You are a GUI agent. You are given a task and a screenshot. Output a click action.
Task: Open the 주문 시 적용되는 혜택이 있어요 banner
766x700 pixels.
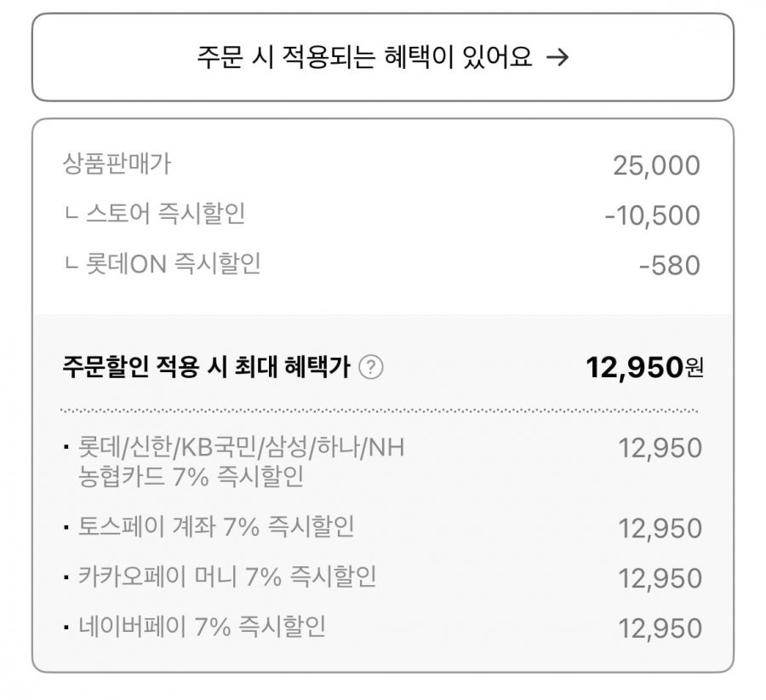click(383, 57)
